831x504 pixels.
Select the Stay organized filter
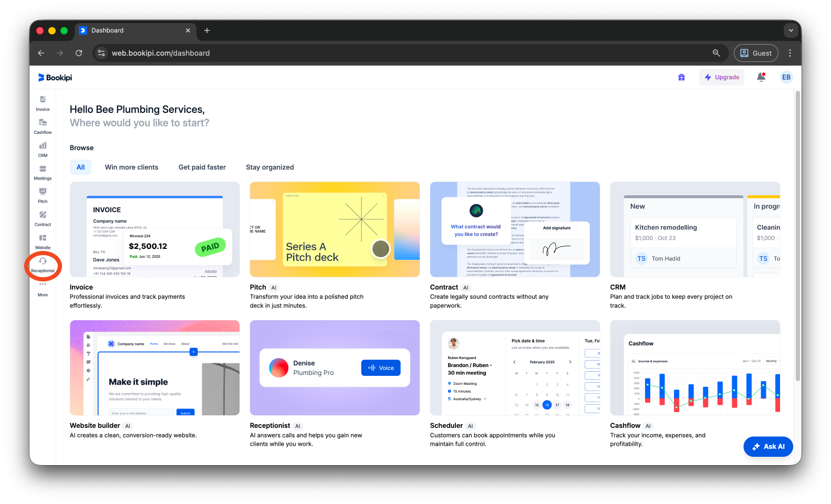pyautogui.click(x=270, y=167)
